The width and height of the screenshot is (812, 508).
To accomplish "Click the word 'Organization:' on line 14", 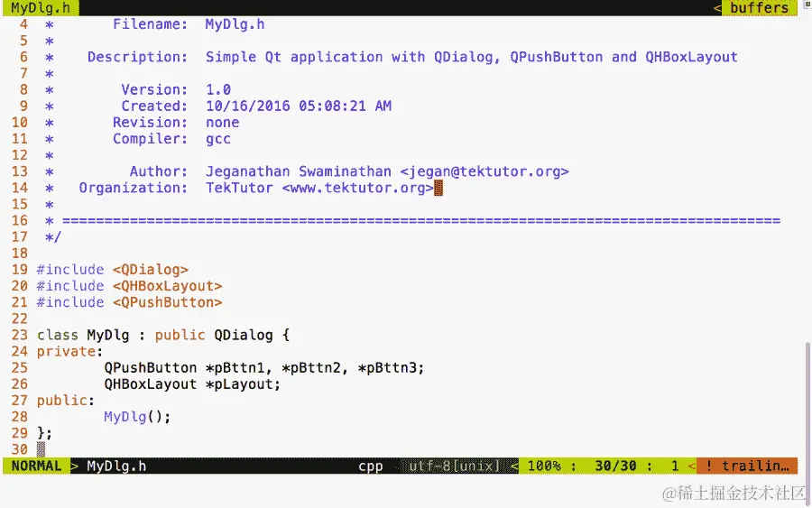I will [134, 188].
